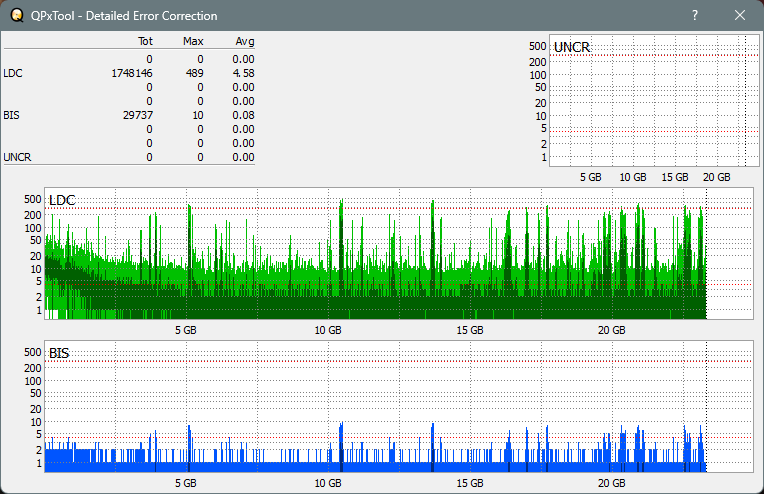
Task: Open the help question mark button
Action: click(695, 16)
